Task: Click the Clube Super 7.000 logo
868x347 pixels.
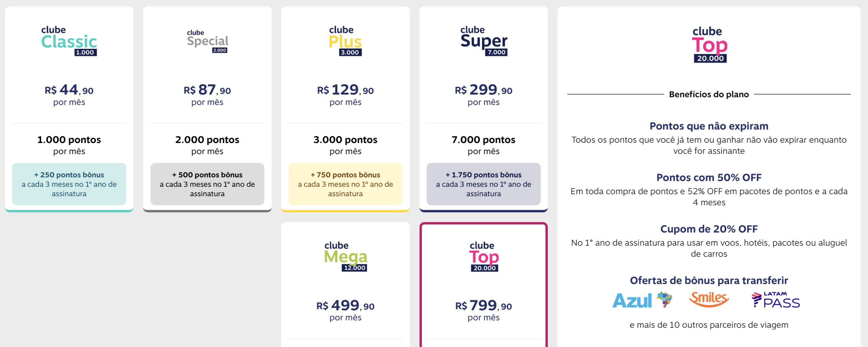Action: pyautogui.click(x=484, y=41)
